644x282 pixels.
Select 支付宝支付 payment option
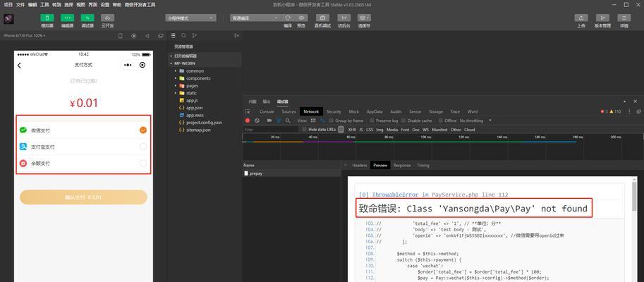click(83, 147)
